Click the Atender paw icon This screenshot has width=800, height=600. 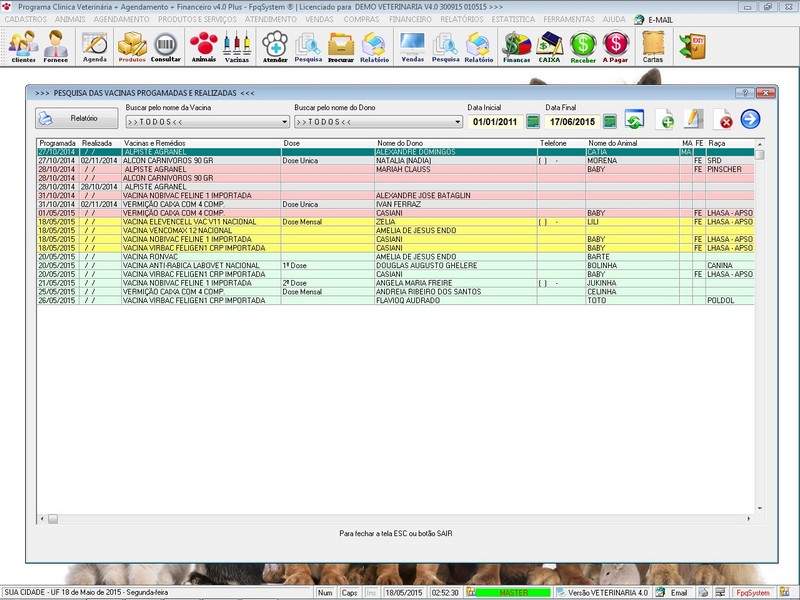[x=275, y=46]
